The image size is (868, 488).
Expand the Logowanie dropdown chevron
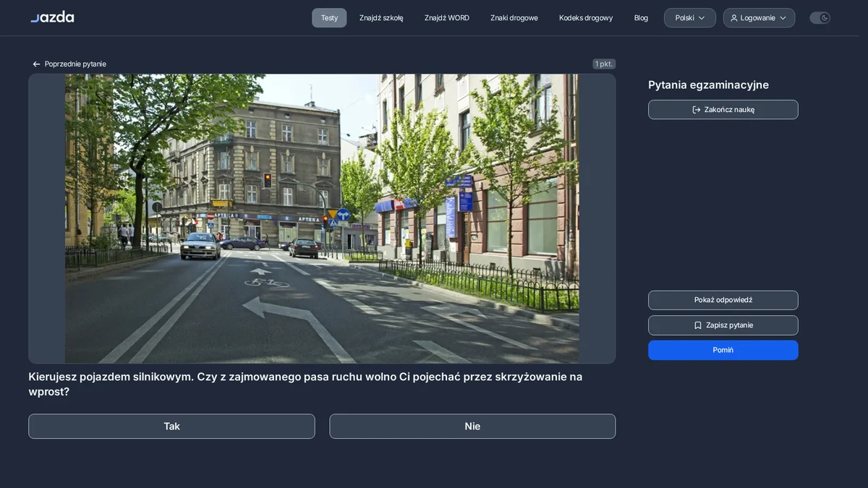[x=783, y=18]
